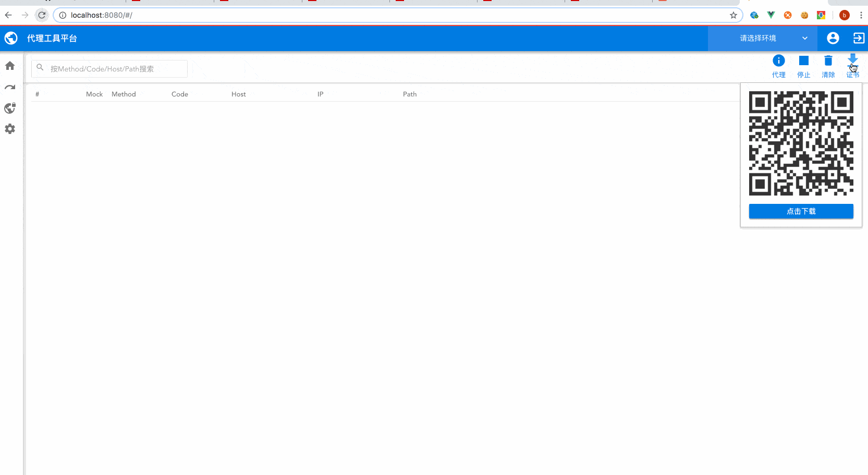Open the Chrome profile avatar b
868x475 pixels.
[845, 15]
